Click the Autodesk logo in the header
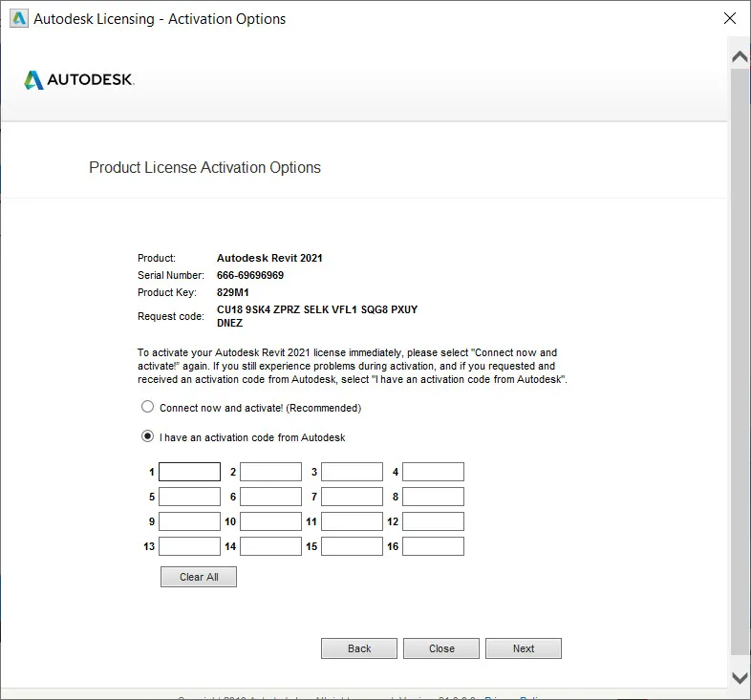Viewport: 751px width, 700px height. [x=79, y=80]
